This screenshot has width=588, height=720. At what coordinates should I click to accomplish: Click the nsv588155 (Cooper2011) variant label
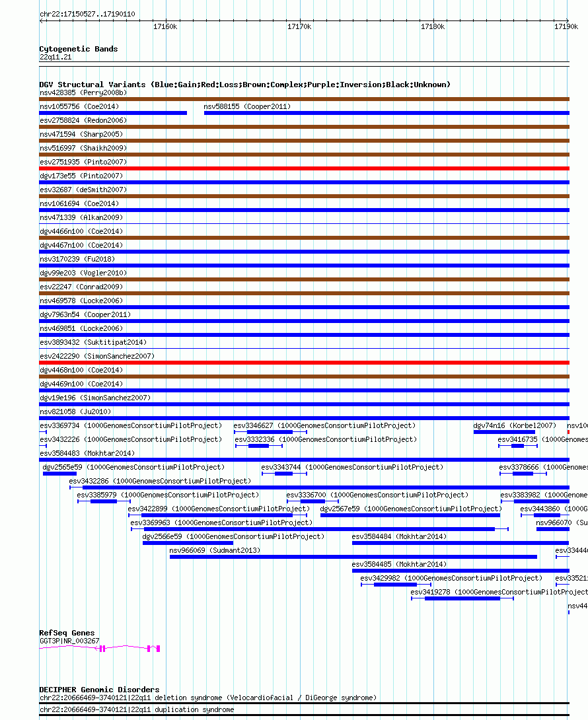(247, 106)
